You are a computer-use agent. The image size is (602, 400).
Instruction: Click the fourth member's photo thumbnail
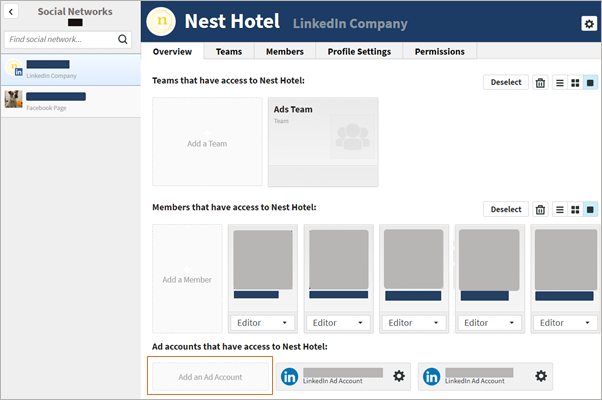tap(489, 260)
